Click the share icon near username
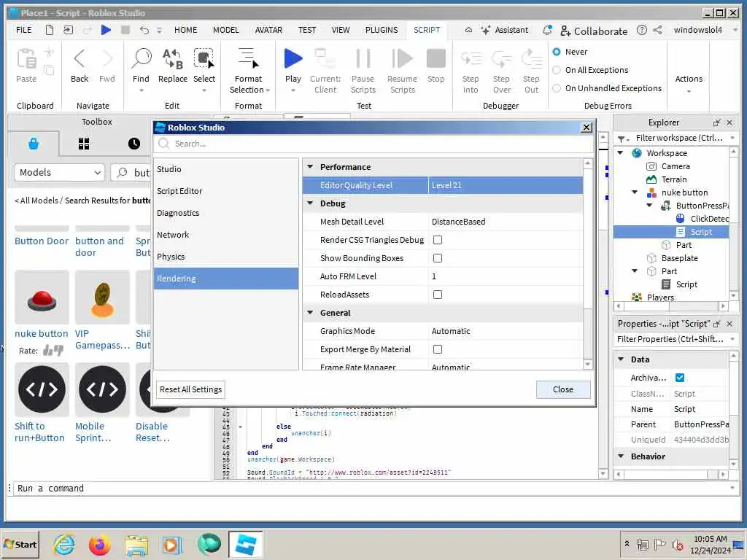The width and height of the screenshot is (747, 560). click(x=657, y=30)
